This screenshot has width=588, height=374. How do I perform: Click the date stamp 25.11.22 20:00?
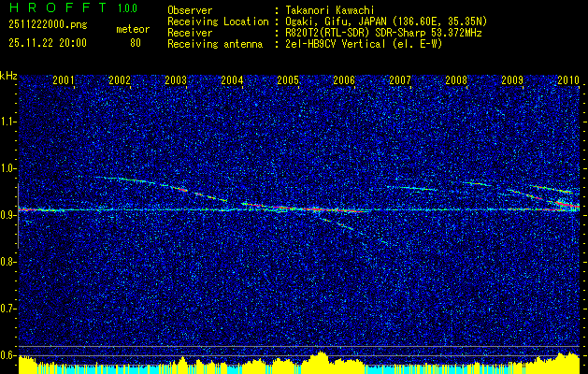(48, 43)
